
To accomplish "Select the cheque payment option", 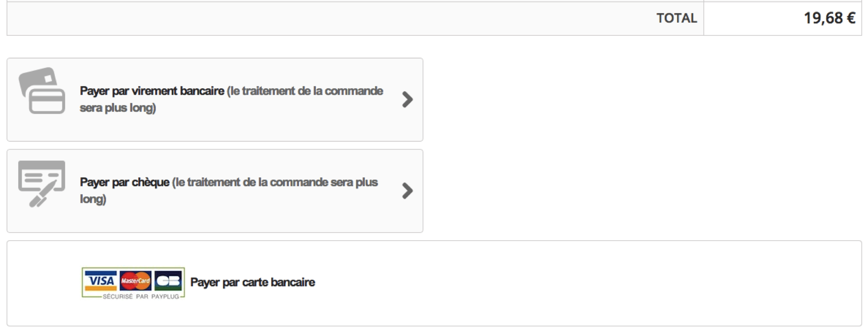I will [x=214, y=191].
